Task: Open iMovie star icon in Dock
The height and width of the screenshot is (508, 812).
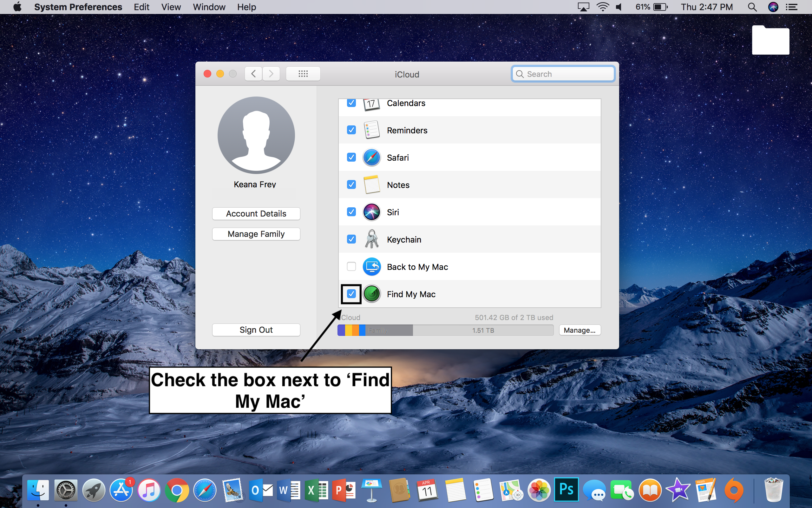Action: (678, 490)
